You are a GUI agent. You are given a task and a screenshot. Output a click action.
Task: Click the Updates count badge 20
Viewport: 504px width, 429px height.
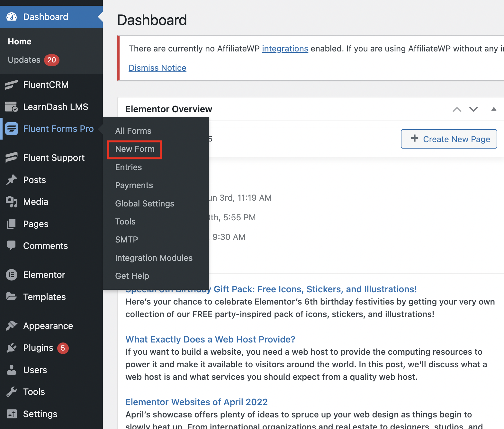[51, 60]
